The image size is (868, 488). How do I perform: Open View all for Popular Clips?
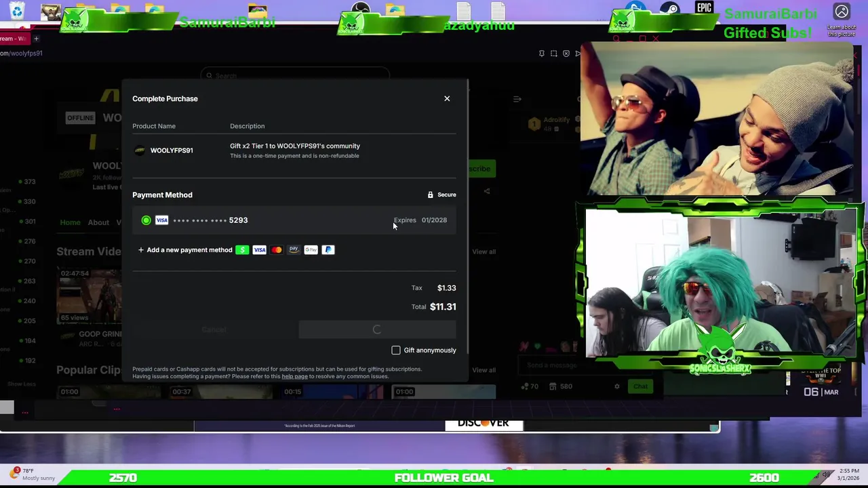484,370
